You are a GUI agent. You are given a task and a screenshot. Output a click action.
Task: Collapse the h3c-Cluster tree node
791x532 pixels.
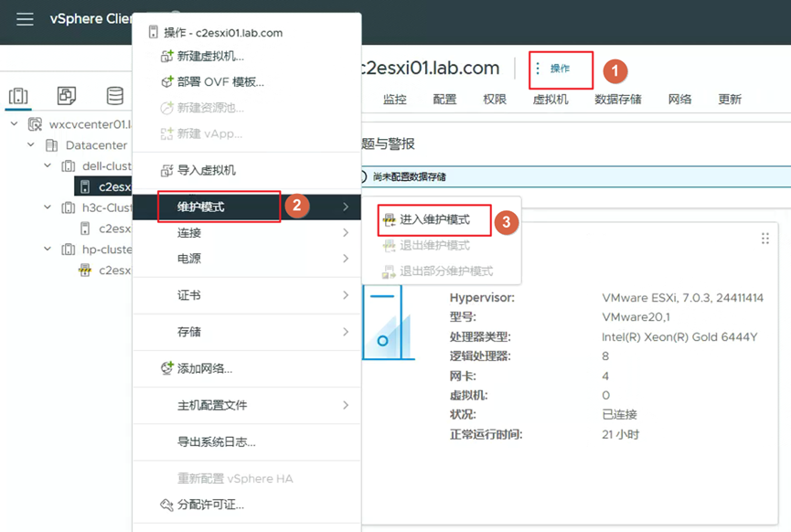[x=48, y=207]
